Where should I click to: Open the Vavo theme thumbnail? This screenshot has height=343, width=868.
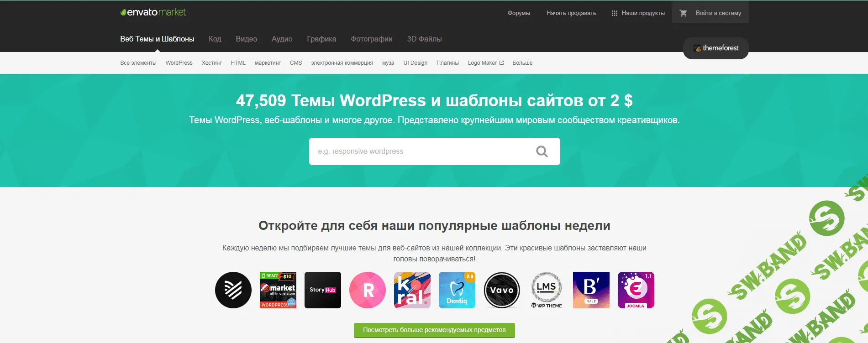(x=502, y=290)
